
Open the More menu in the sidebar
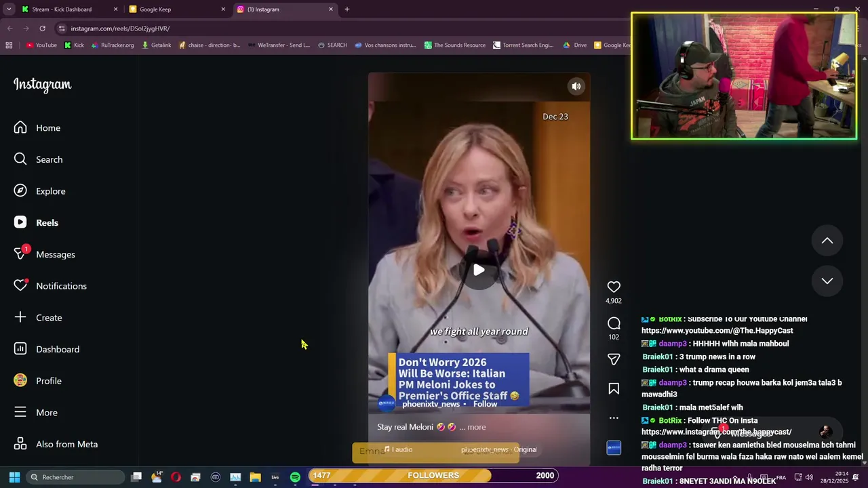click(x=36, y=412)
